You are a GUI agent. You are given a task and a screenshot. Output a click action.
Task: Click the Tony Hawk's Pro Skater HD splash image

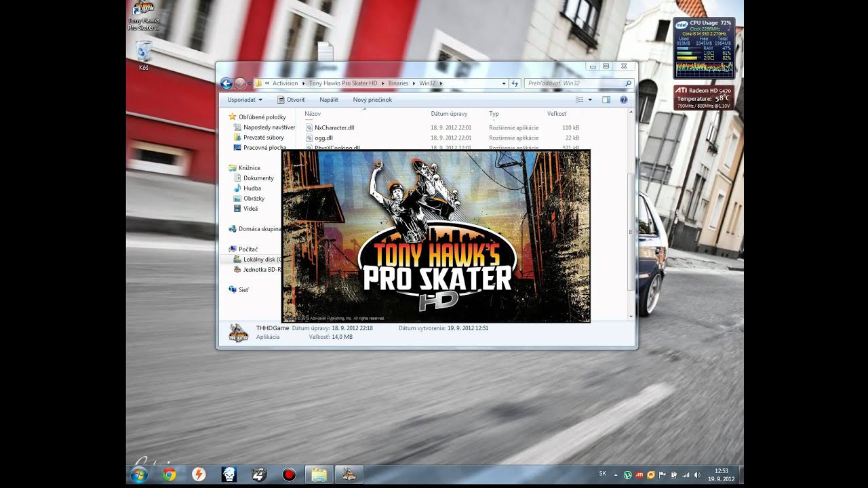pos(436,236)
